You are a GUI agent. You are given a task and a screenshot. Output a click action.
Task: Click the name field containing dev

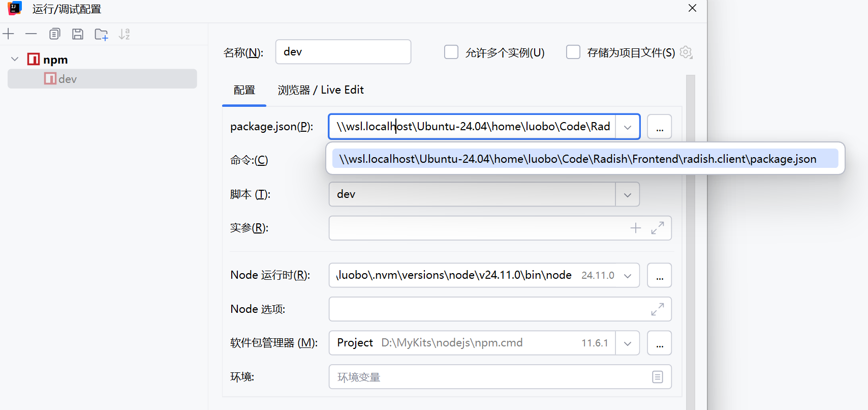tap(343, 52)
